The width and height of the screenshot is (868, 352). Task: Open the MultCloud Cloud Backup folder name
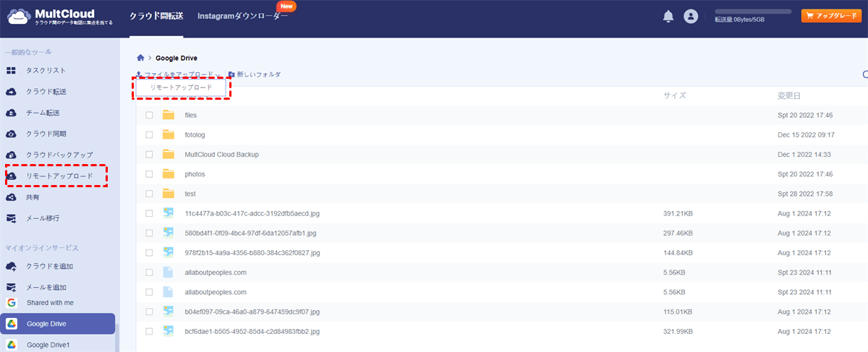pos(221,154)
